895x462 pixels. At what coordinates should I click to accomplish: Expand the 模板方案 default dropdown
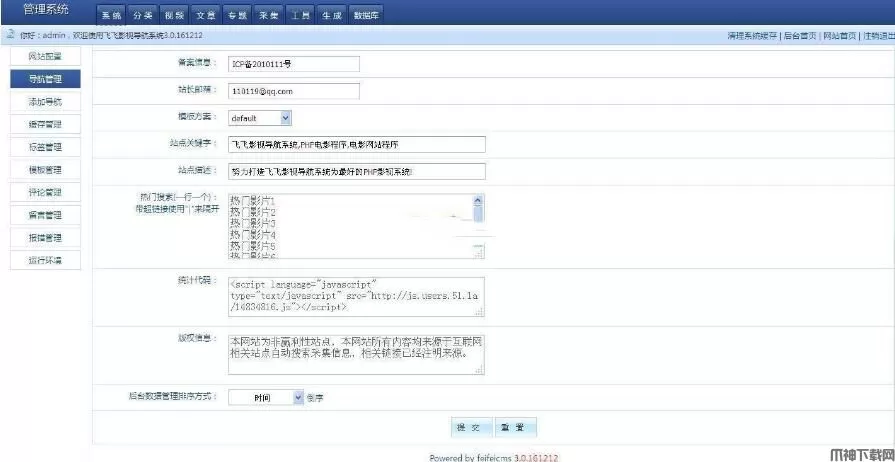coord(260,118)
